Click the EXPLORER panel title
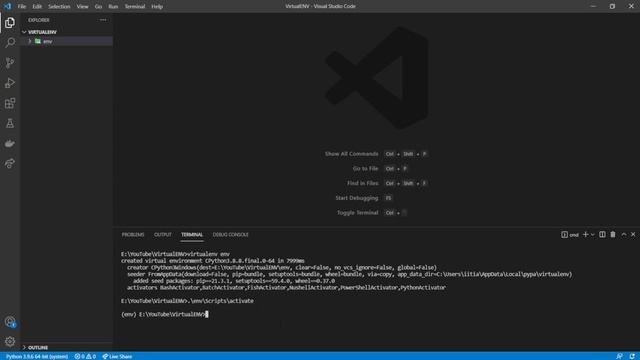The image size is (640, 360). pyautogui.click(x=39, y=20)
